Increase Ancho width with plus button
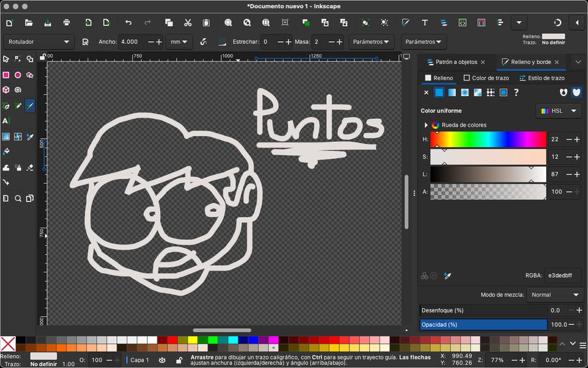Screen dimensions: 588x368 tap(159, 42)
